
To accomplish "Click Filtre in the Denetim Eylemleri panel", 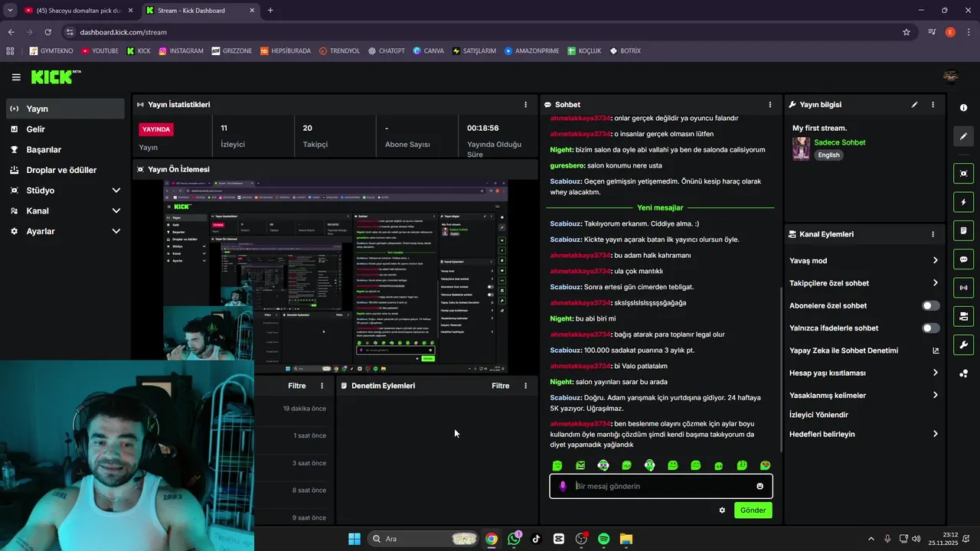I will 501,386.
